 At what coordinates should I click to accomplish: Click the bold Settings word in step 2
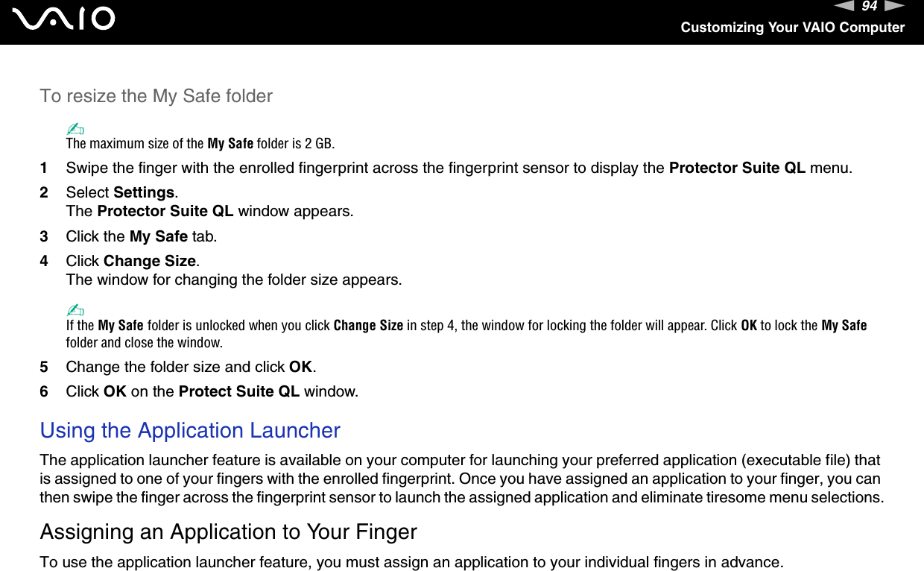(x=145, y=192)
